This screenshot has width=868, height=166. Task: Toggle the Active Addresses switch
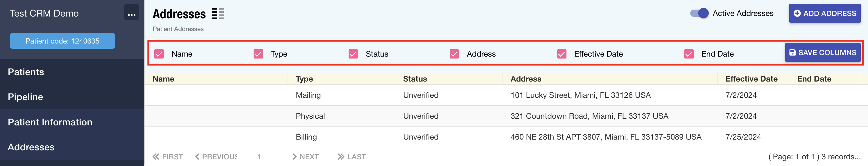(699, 13)
